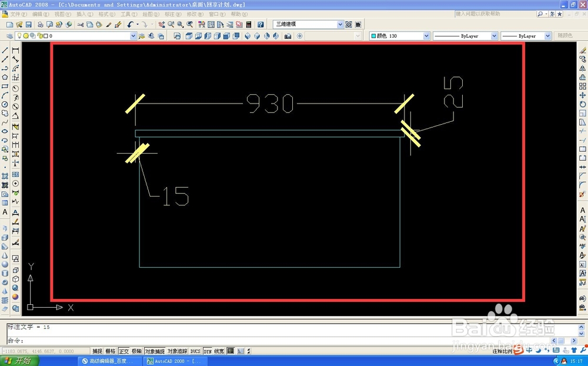Open the 标注 menu
The height and width of the screenshot is (366, 588).
click(x=173, y=14)
